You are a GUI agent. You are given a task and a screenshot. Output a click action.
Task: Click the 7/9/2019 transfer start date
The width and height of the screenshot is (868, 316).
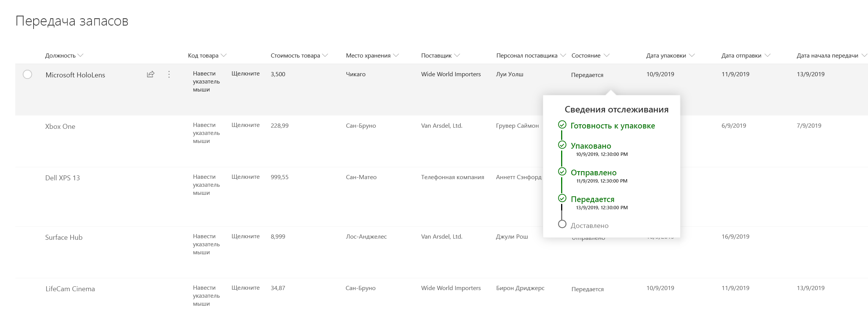click(x=809, y=126)
